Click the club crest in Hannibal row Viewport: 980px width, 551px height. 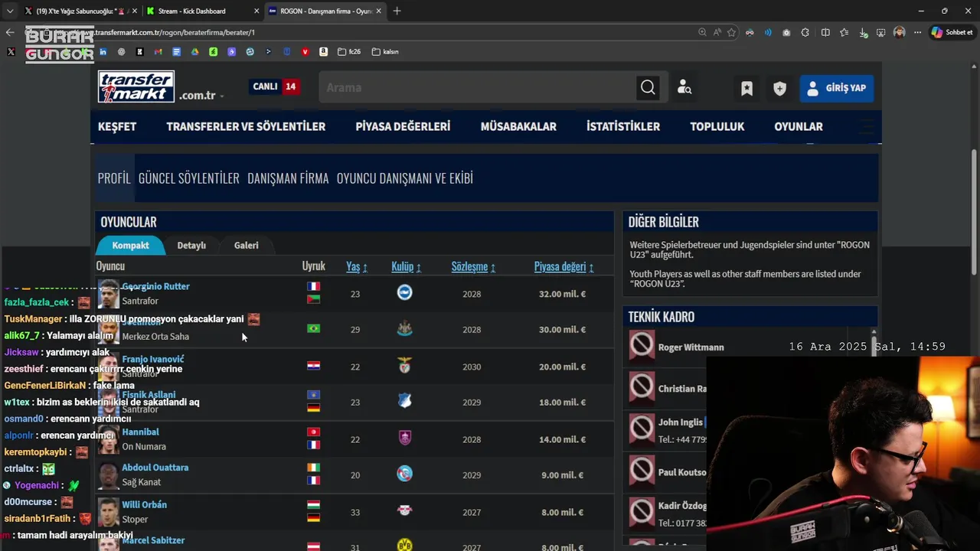pos(404,438)
